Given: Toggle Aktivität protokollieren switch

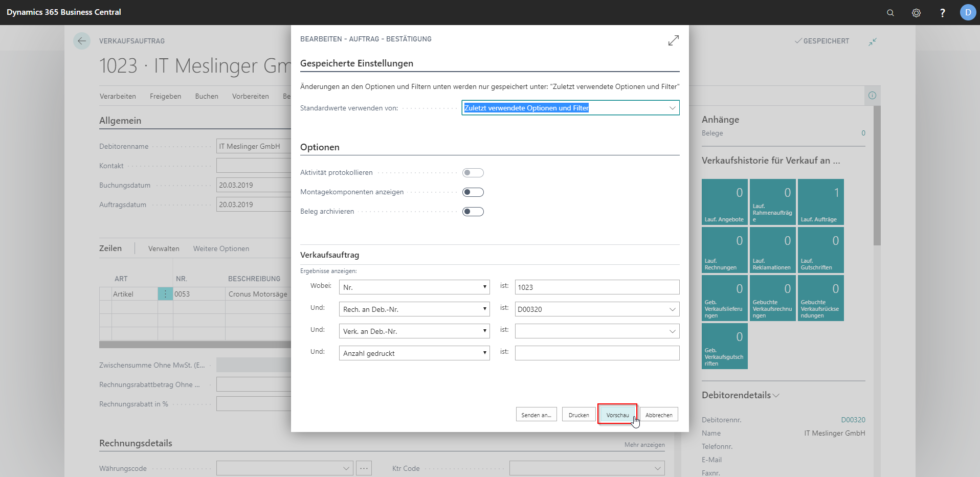Looking at the screenshot, I should pyautogui.click(x=473, y=173).
